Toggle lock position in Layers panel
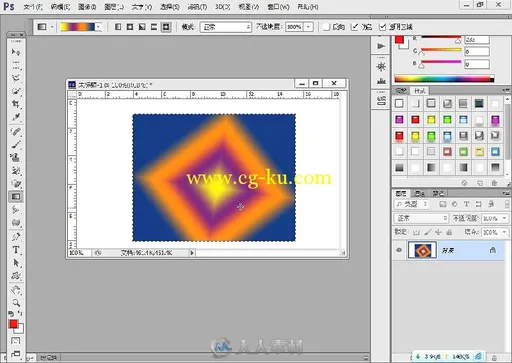Viewport: 512px width, 363px height. (x=438, y=232)
